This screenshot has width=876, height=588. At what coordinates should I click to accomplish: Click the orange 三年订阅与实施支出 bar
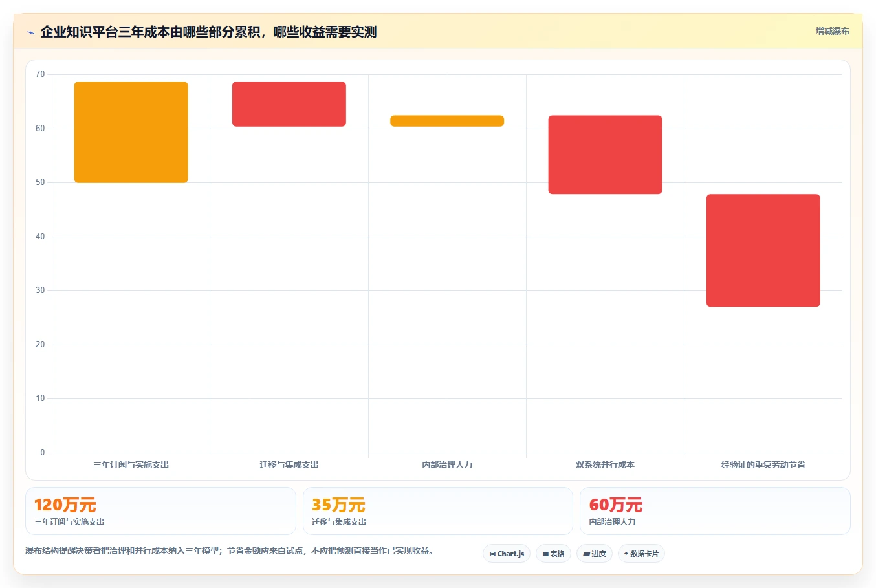[131, 132]
